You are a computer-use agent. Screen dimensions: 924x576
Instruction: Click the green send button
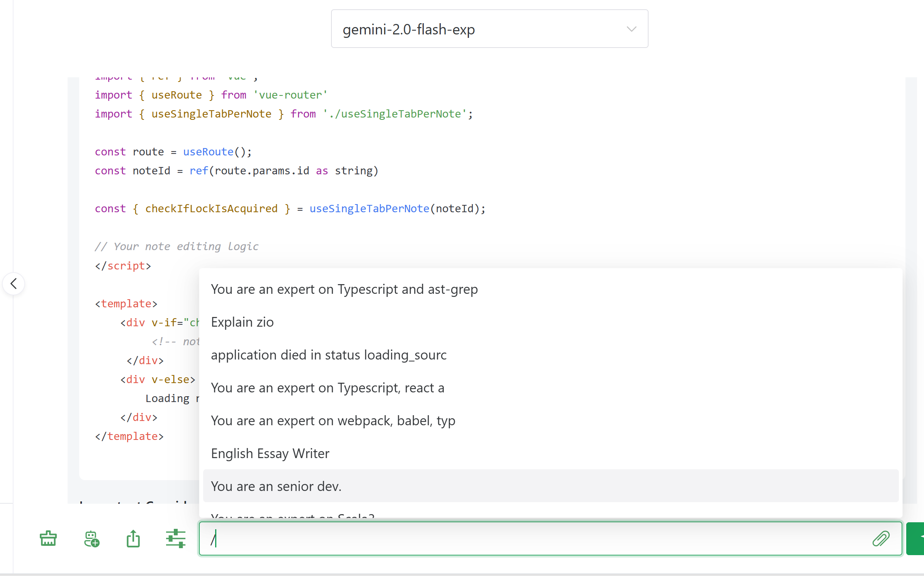[x=916, y=539]
